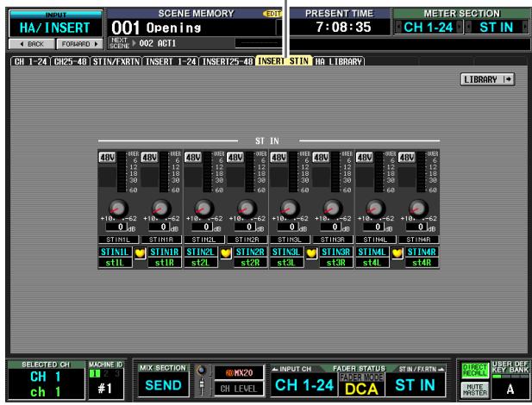
Task: Click heart pair icon between STIN2L and STIN2R
Action: [x=226, y=253]
